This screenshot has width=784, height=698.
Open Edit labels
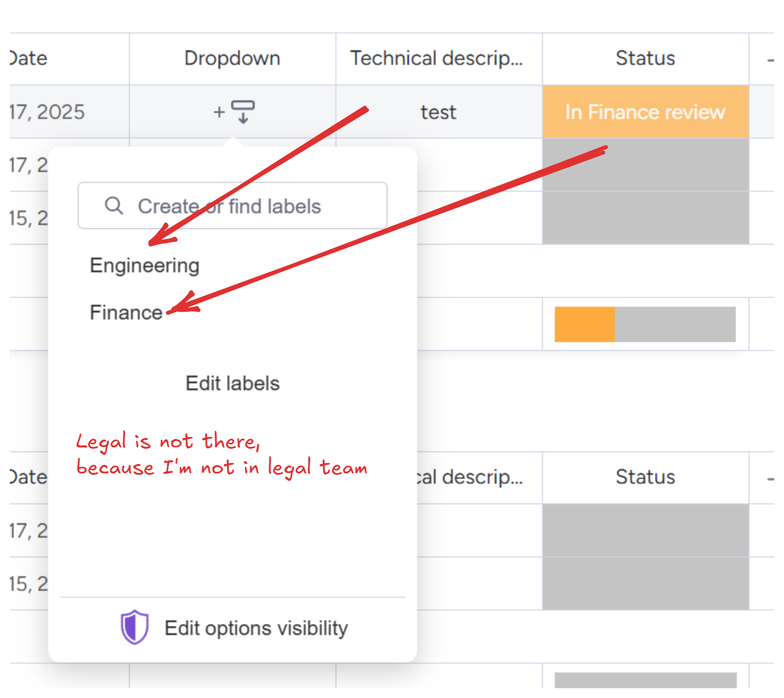pyautogui.click(x=232, y=383)
